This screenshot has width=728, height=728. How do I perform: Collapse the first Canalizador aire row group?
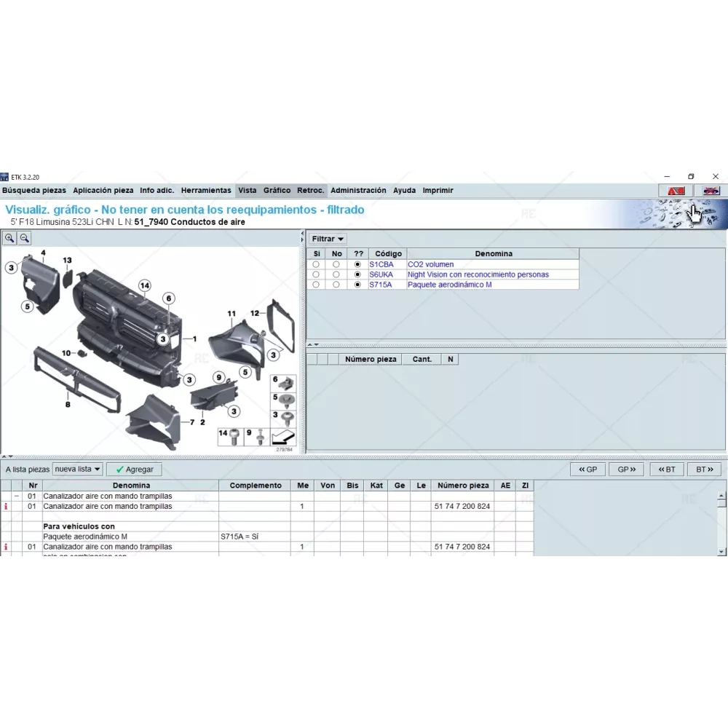tap(17, 496)
